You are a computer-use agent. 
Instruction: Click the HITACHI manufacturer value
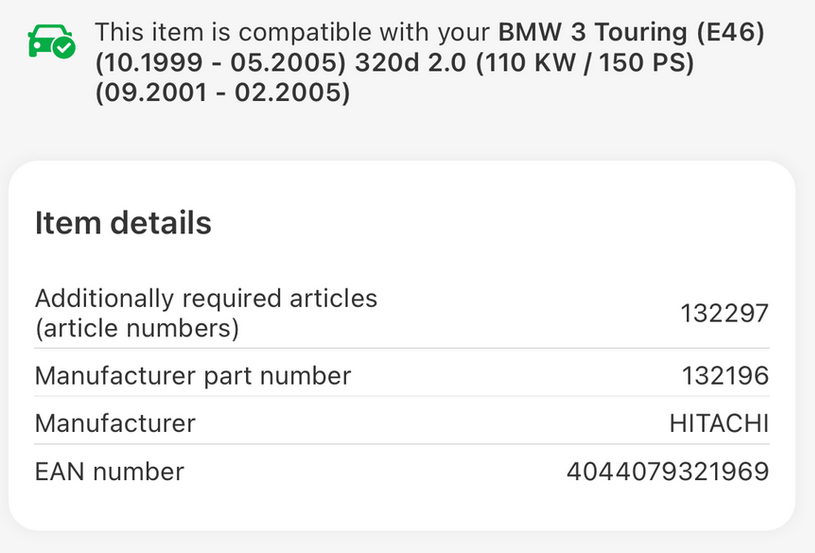[718, 423]
